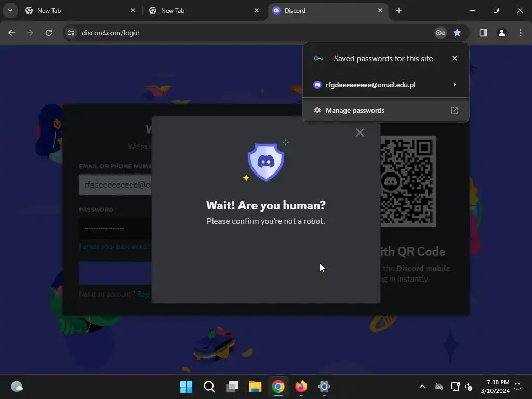The height and width of the screenshot is (399, 532).
Task: Click the OneDrive cloud tray icon
Action: pyautogui.click(x=438, y=387)
